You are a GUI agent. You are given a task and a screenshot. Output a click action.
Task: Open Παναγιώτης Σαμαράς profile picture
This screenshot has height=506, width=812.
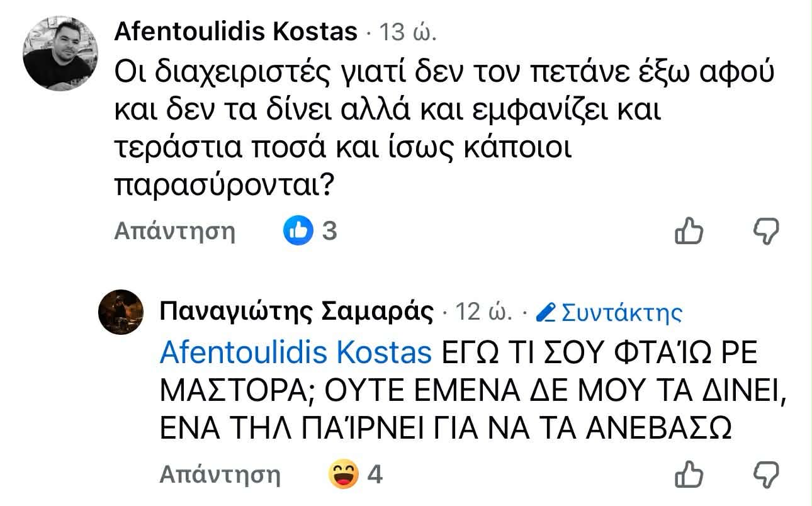click(121, 313)
